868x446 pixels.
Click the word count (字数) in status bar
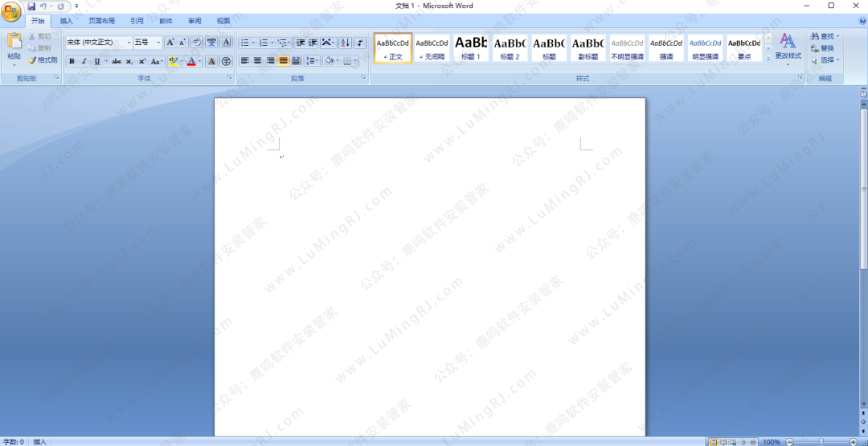(x=14, y=442)
